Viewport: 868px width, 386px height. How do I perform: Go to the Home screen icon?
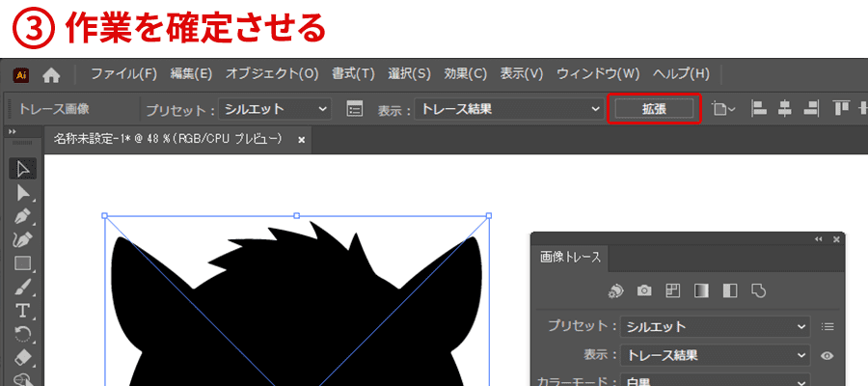pyautogui.click(x=51, y=74)
